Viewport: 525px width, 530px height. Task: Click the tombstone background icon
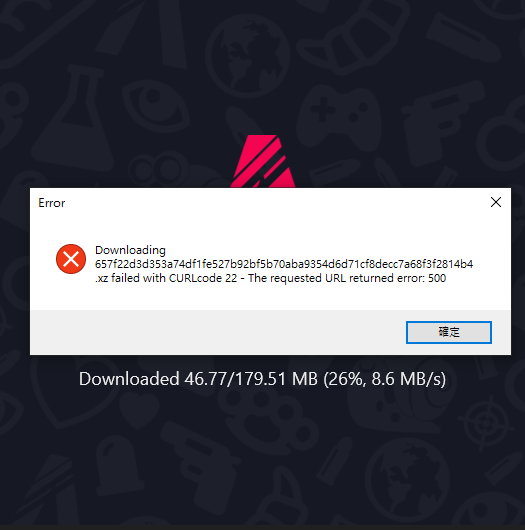point(117,465)
